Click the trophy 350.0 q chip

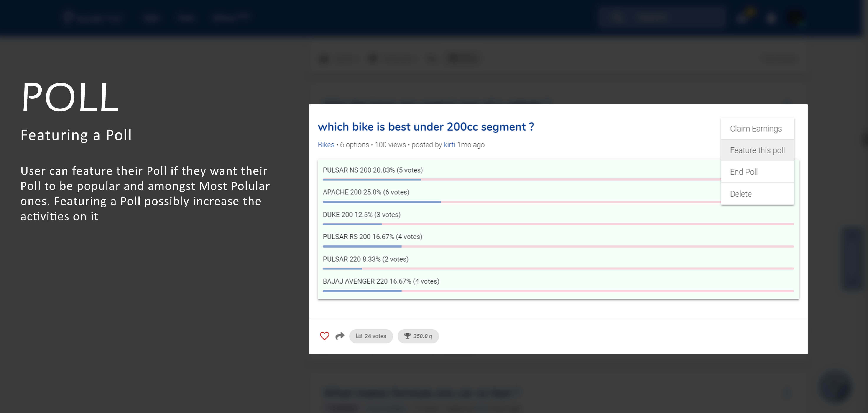point(418,336)
